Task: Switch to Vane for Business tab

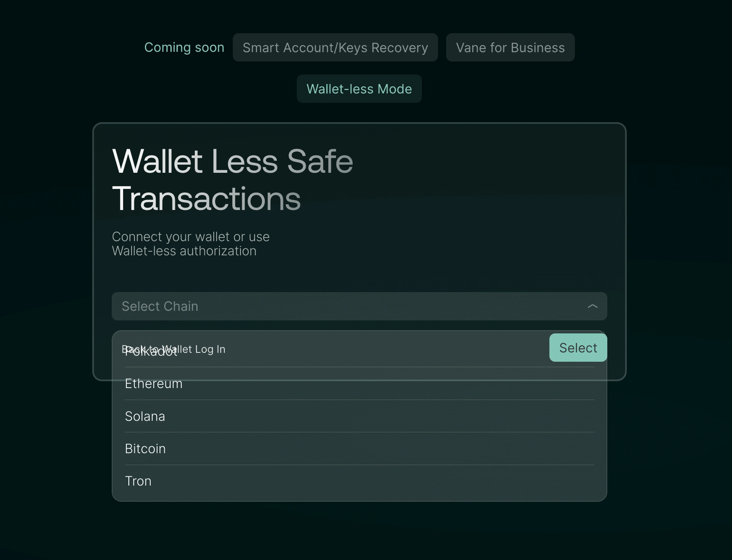Action: click(510, 47)
